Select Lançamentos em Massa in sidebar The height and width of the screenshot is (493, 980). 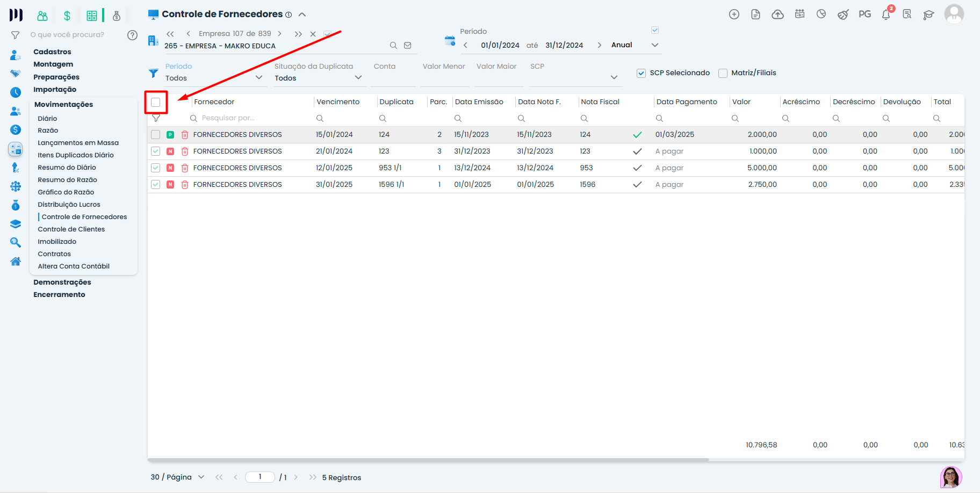(x=78, y=143)
